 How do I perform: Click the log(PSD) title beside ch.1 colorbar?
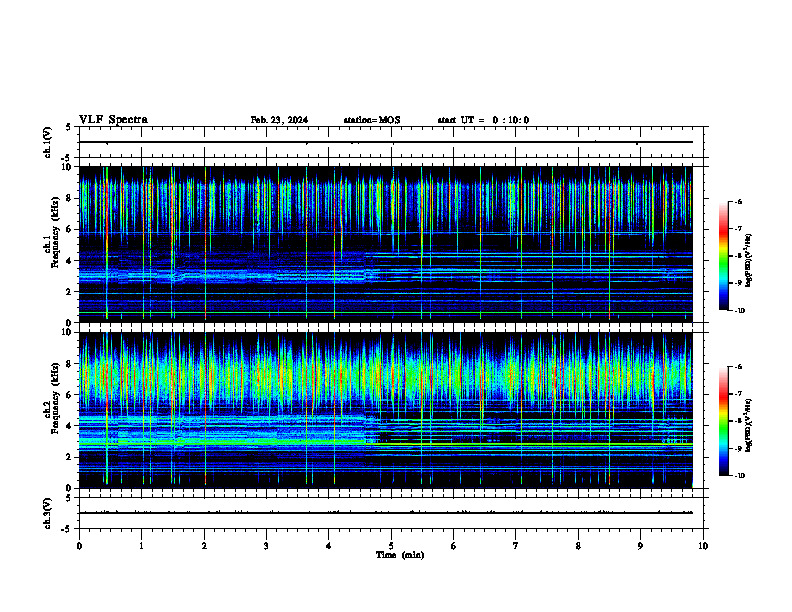pyautogui.click(x=749, y=260)
